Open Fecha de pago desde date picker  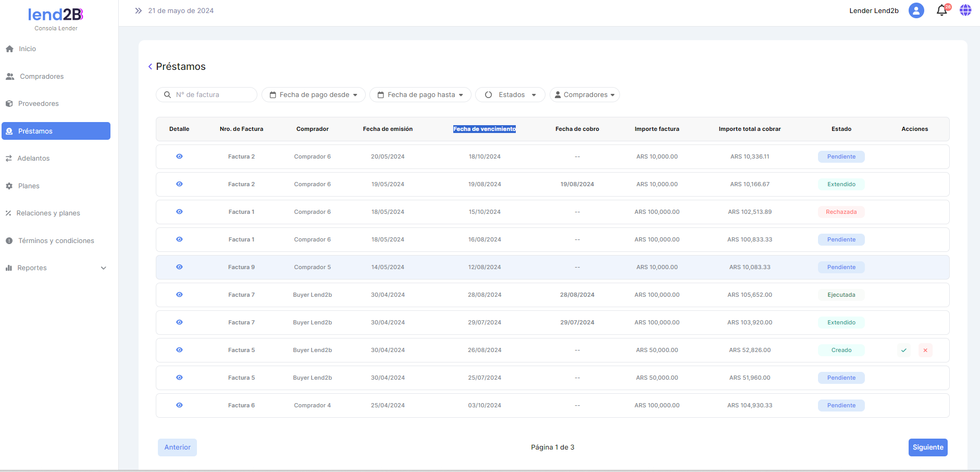point(313,95)
